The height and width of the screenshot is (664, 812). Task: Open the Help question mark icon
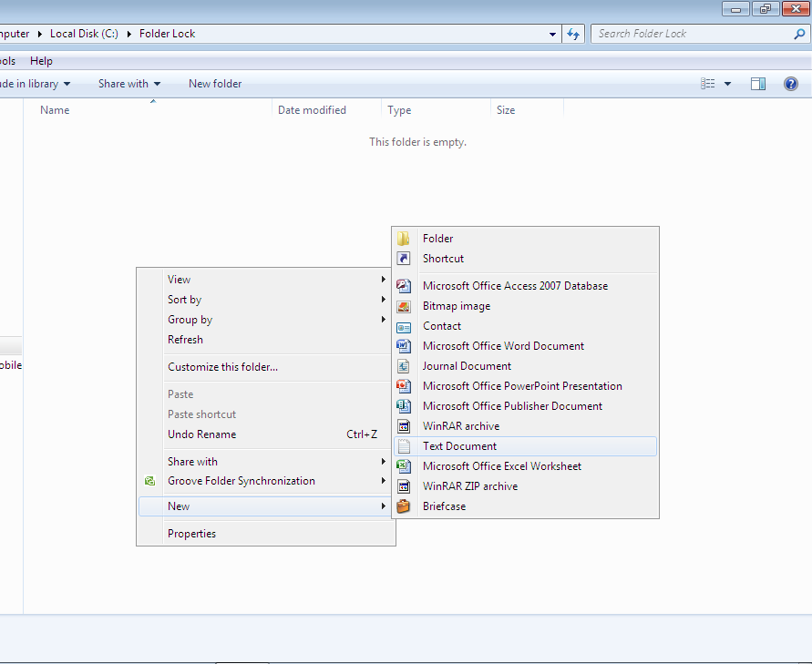(x=791, y=84)
